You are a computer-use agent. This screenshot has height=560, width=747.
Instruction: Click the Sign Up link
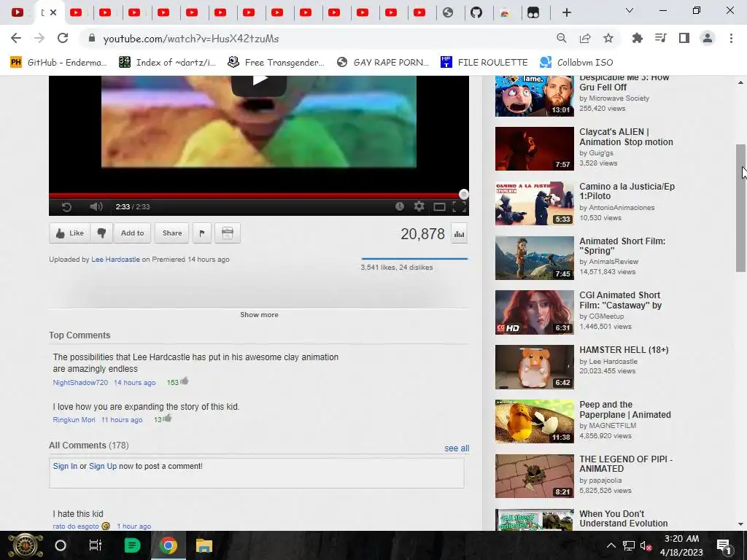point(102,466)
